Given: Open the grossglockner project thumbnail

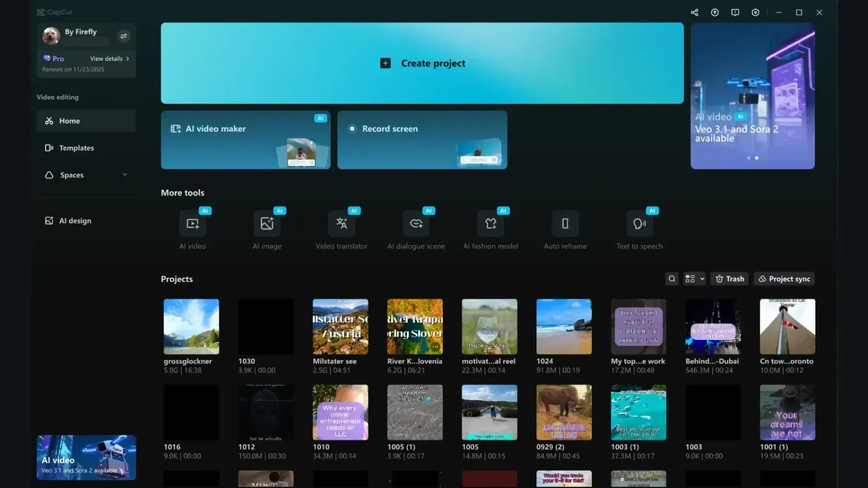Looking at the screenshot, I should [x=191, y=326].
